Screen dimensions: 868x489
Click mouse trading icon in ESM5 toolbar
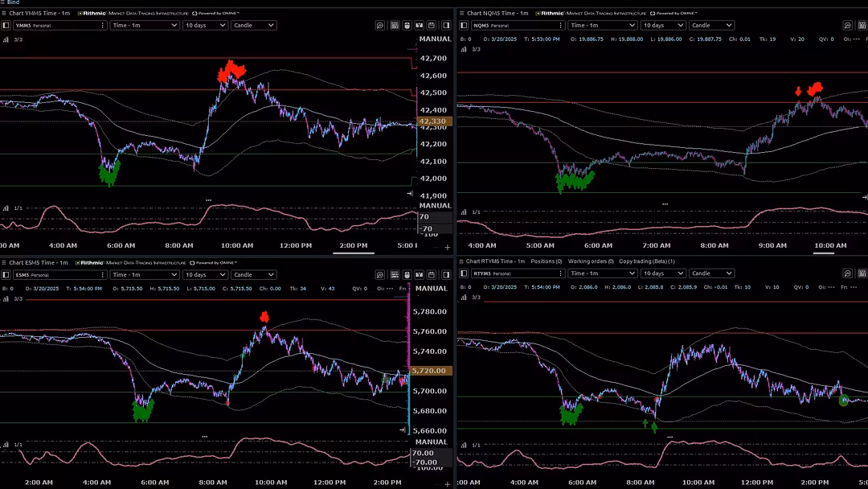tap(407, 275)
